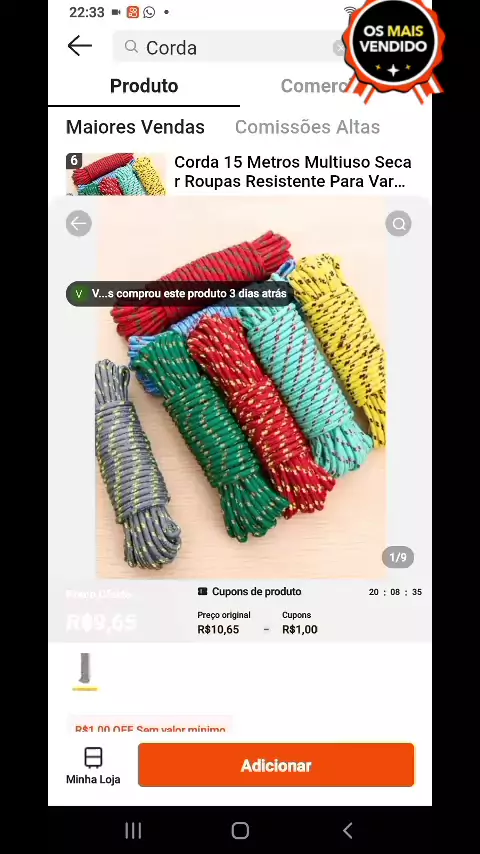Switch to the Comerciante tab

click(x=313, y=86)
